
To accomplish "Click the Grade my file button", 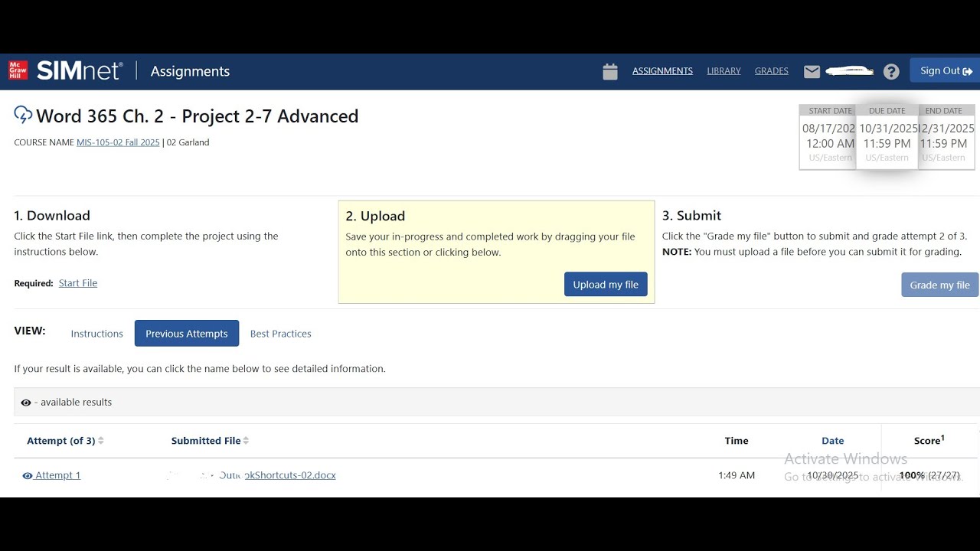I will coord(939,285).
